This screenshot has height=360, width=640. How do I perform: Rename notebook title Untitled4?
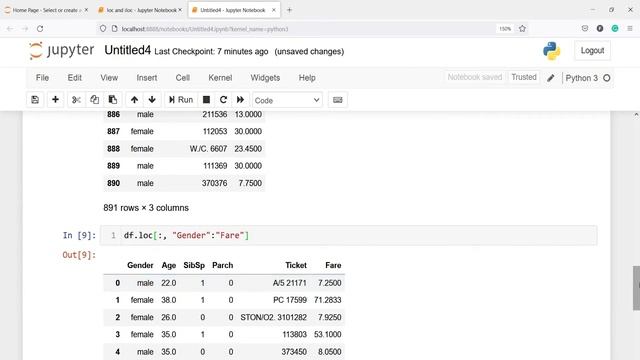(127, 50)
